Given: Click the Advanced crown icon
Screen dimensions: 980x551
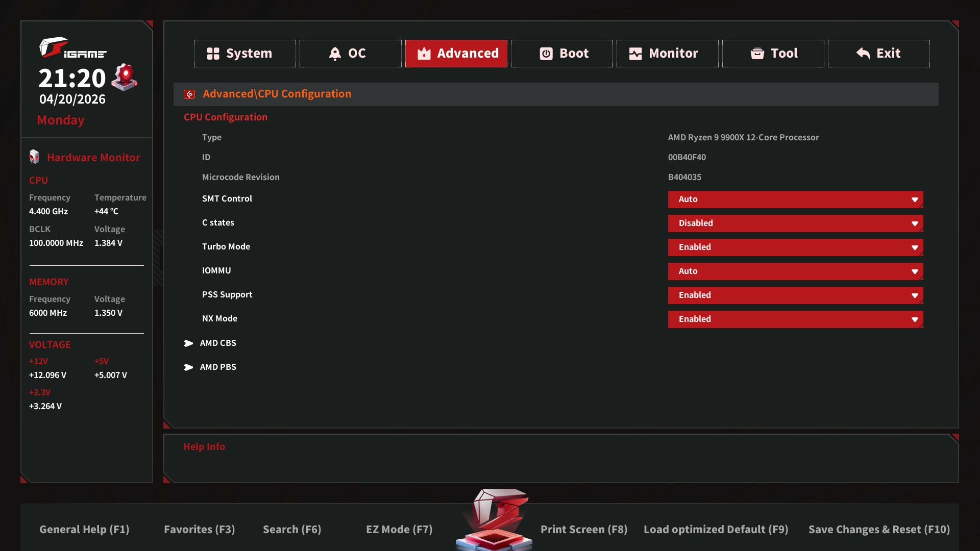Looking at the screenshot, I should coord(424,54).
